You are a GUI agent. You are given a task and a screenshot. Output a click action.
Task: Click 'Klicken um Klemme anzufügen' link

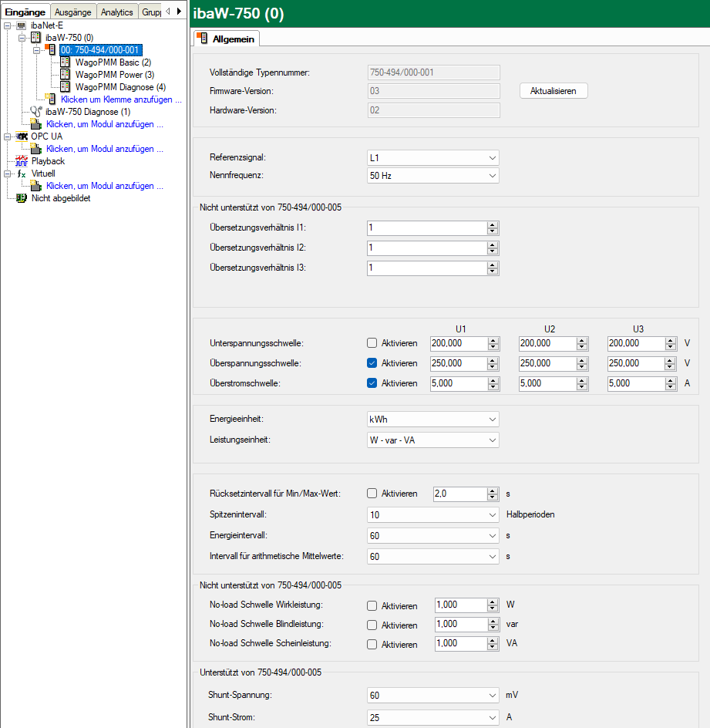coord(121,99)
